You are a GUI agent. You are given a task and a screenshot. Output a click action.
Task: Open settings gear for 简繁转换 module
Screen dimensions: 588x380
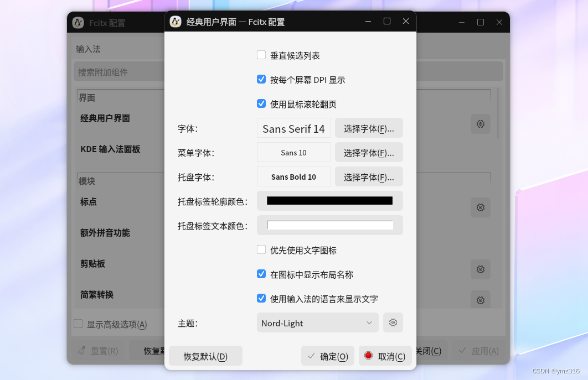coord(481,300)
